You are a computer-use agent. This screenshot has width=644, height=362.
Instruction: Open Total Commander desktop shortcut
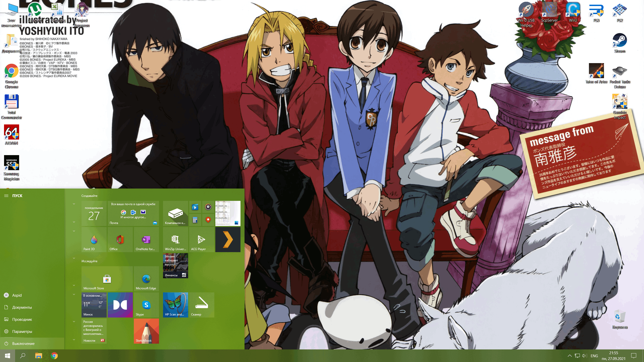pos(12,107)
